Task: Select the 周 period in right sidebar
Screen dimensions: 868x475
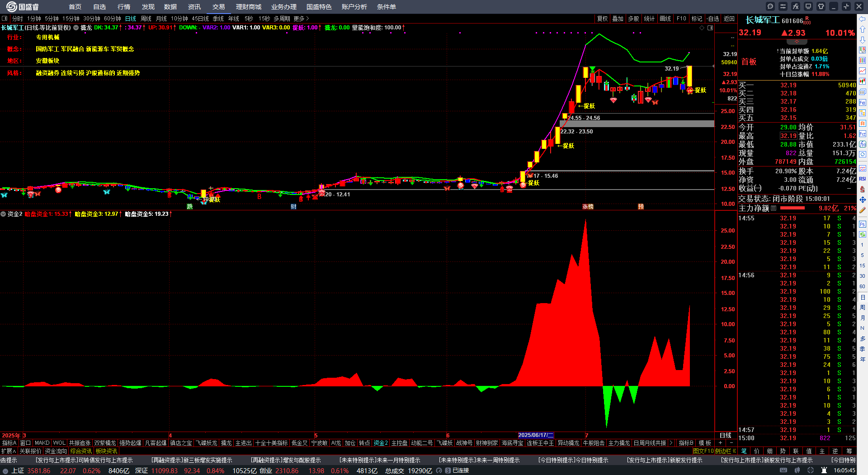Action: tap(863, 307)
